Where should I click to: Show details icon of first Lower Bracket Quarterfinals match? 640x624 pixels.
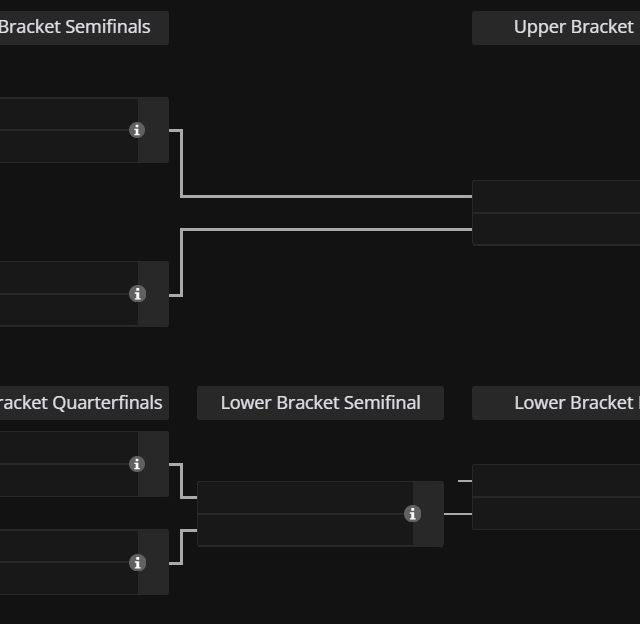coord(137,464)
